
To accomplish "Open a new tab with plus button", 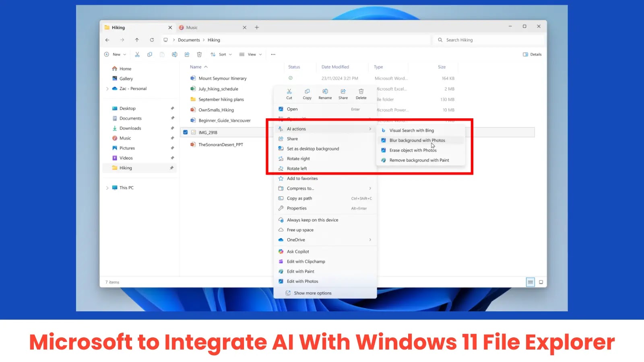I will 257,27.
